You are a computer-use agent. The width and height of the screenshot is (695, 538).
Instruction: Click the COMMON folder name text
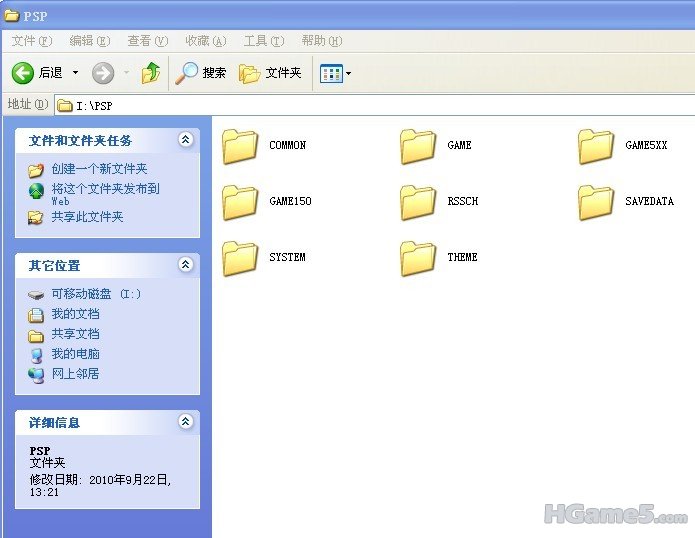[x=288, y=145]
